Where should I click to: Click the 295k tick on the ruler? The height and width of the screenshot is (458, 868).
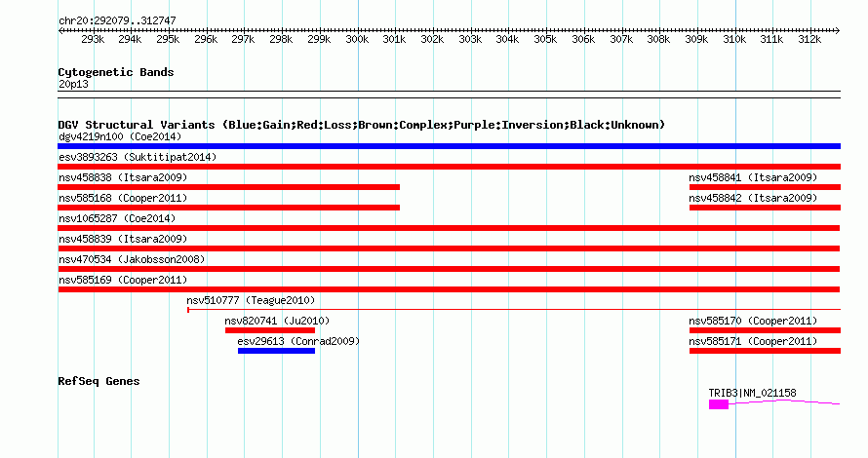tap(168, 39)
